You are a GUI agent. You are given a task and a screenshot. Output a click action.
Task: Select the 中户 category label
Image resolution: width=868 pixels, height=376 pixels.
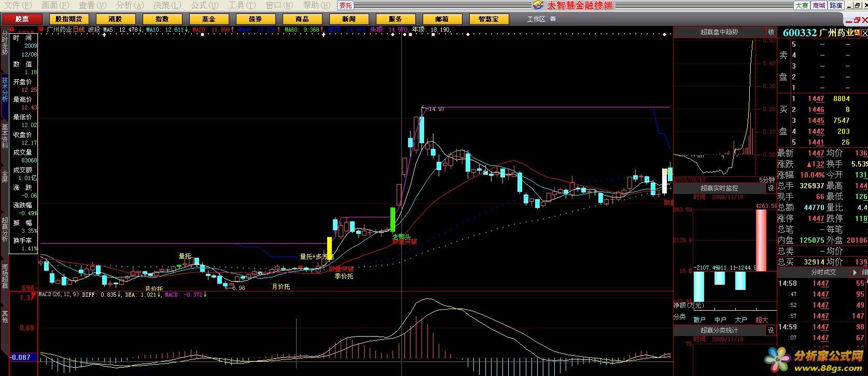tap(720, 319)
